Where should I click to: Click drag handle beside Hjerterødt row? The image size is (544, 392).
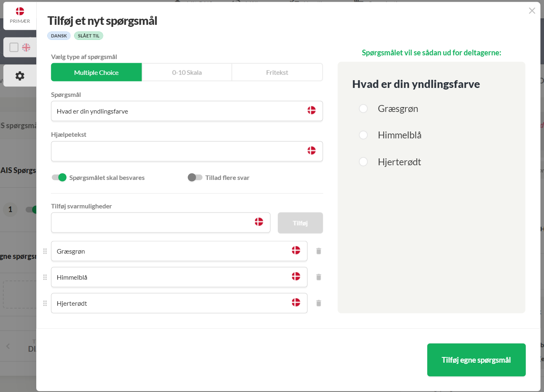[x=45, y=303]
